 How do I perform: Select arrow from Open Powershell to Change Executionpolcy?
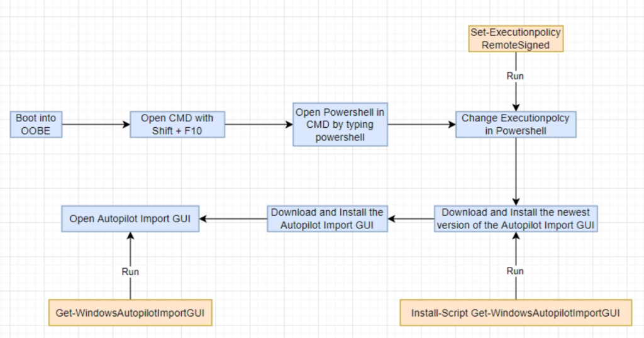click(422, 124)
